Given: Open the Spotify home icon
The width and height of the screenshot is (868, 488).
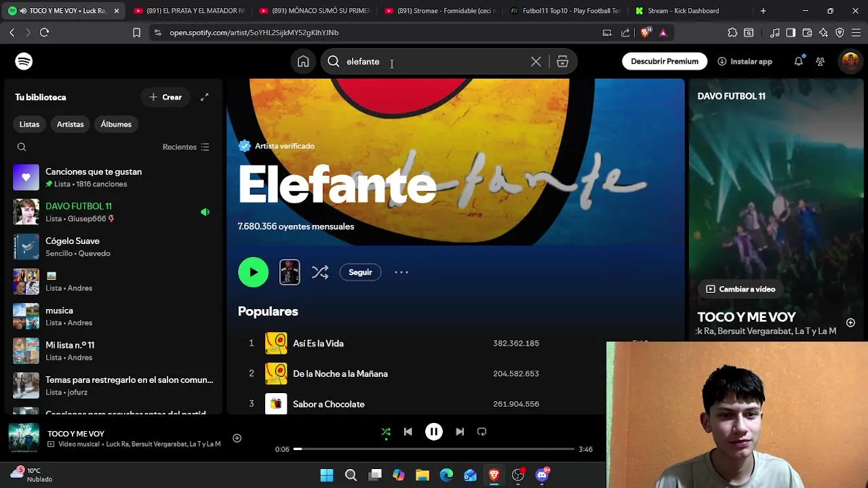Looking at the screenshot, I should [x=303, y=62].
